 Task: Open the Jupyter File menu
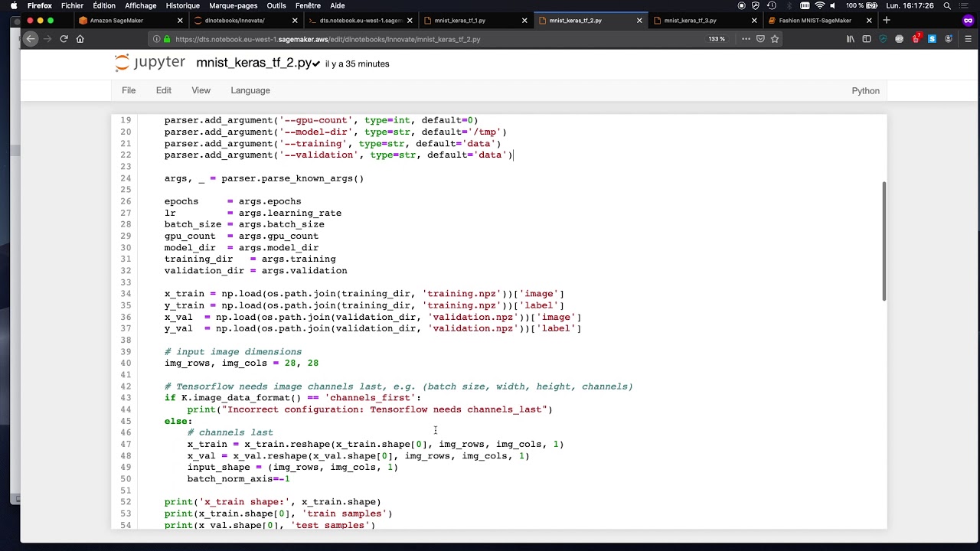pyautogui.click(x=129, y=90)
